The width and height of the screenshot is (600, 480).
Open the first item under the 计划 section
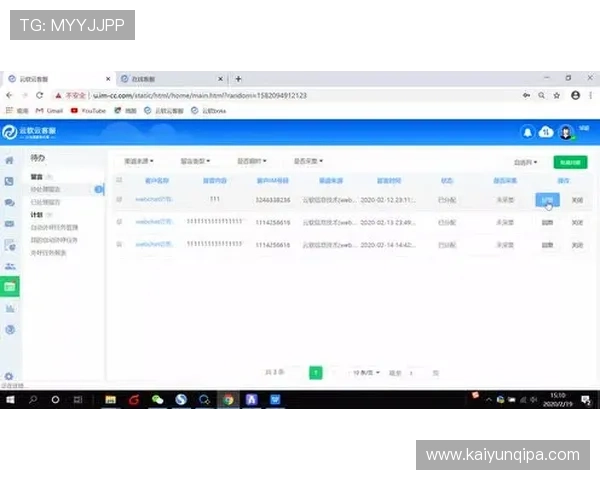[x=54, y=227]
